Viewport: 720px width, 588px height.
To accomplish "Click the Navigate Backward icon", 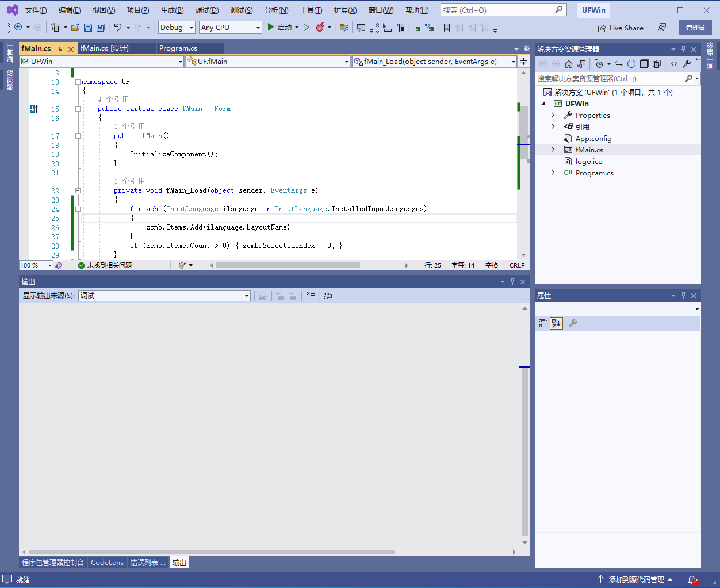I will pyautogui.click(x=18, y=28).
